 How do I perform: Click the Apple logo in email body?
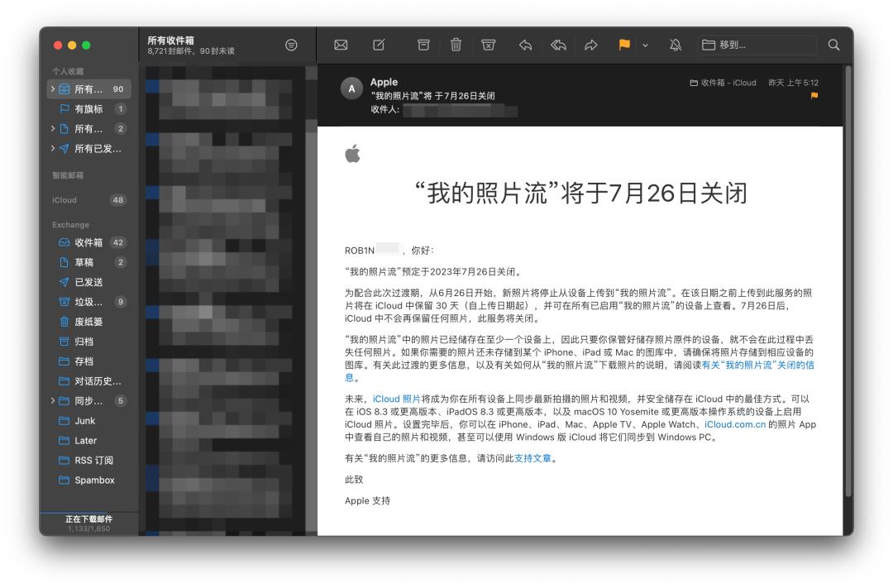coord(352,154)
